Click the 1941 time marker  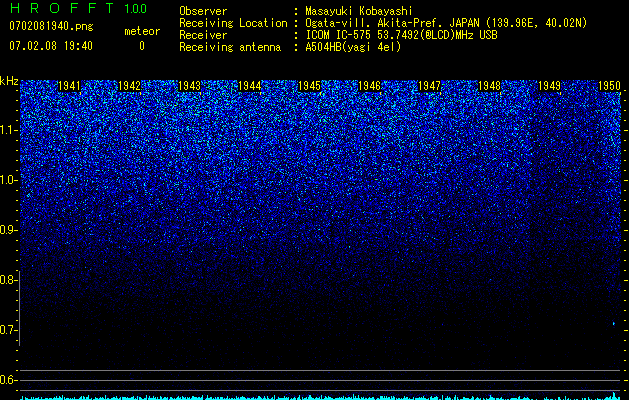pyautogui.click(x=69, y=86)
